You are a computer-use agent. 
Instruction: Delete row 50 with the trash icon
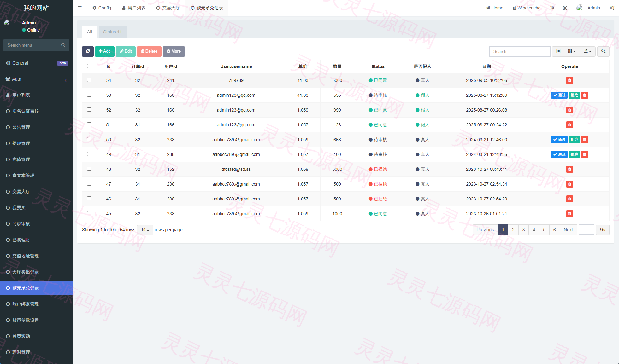click(585, 140)
